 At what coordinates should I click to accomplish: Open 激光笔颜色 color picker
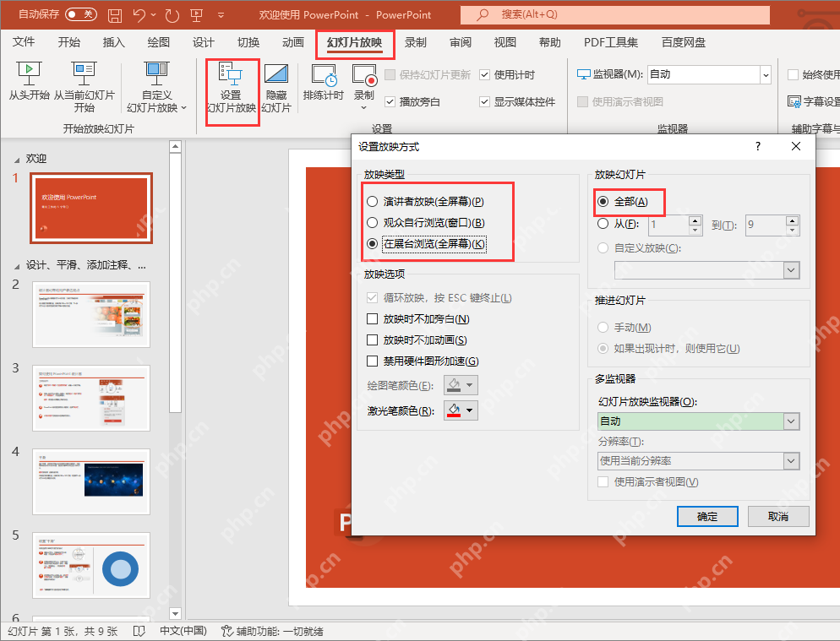pos(461,410)
